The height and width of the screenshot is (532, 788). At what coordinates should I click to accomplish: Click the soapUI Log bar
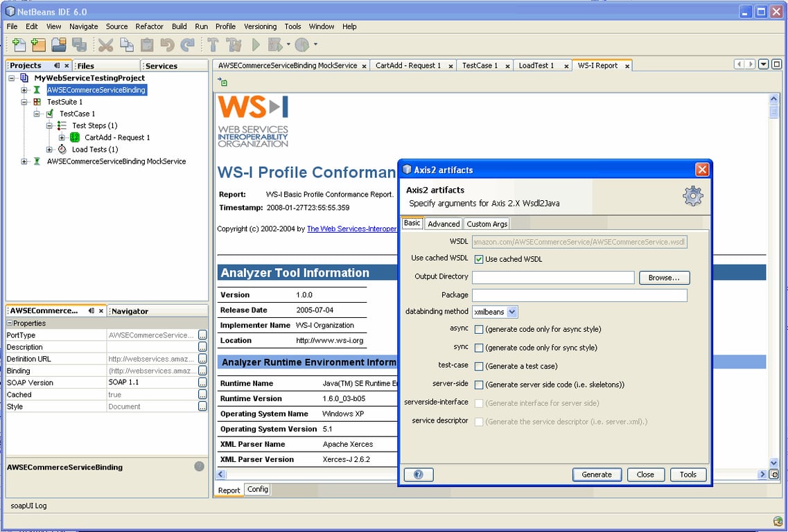[x=28, y=506]
